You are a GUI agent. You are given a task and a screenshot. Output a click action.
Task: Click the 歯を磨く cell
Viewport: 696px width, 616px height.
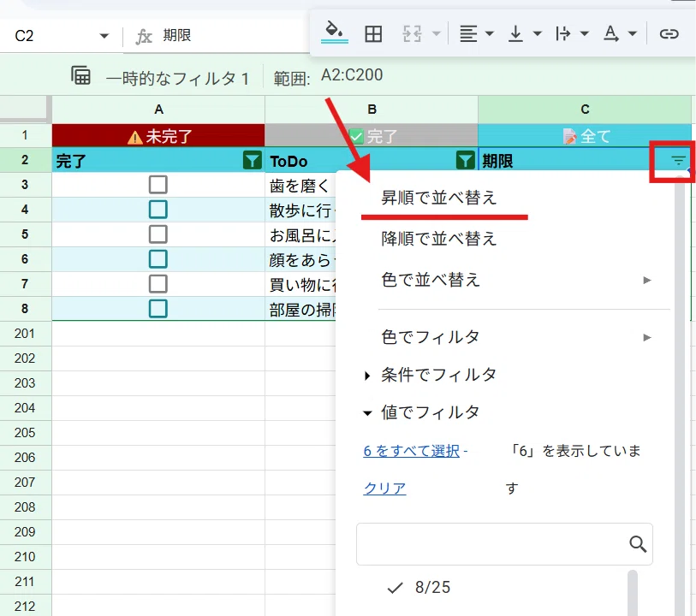point(300,185)
